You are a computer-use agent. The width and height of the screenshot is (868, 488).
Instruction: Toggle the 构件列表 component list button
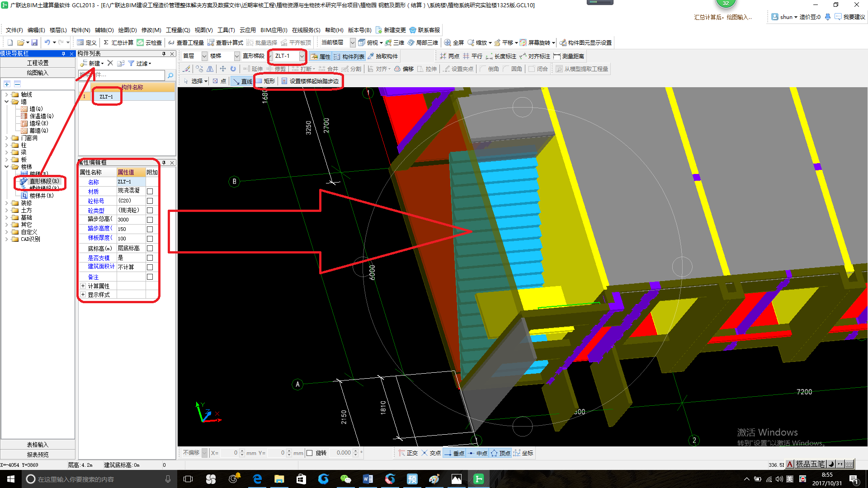349,56
